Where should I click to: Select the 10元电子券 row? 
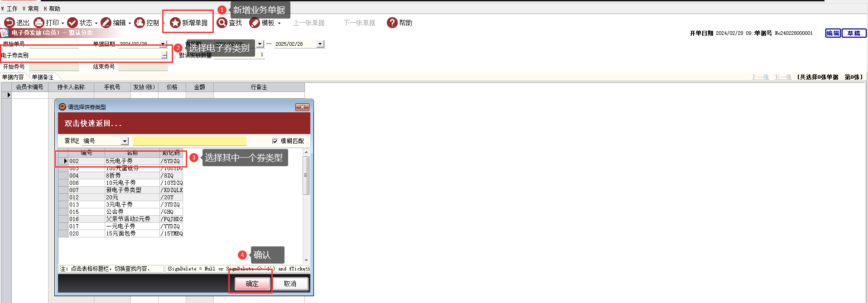(x=121, y=183)
